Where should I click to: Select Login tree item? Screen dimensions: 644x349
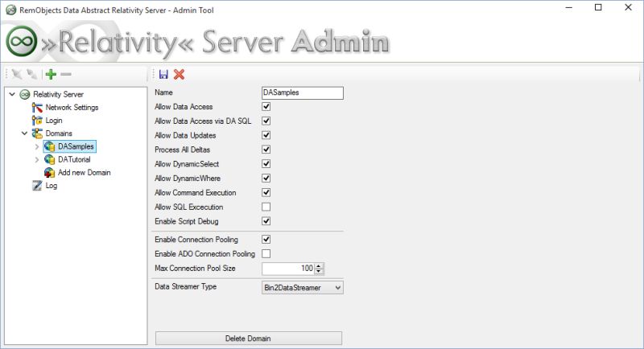coord(54,121)
